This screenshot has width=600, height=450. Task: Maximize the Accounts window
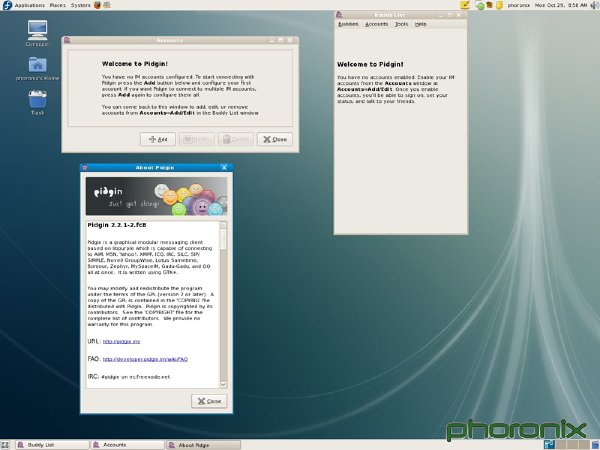[x=281, y=40]
